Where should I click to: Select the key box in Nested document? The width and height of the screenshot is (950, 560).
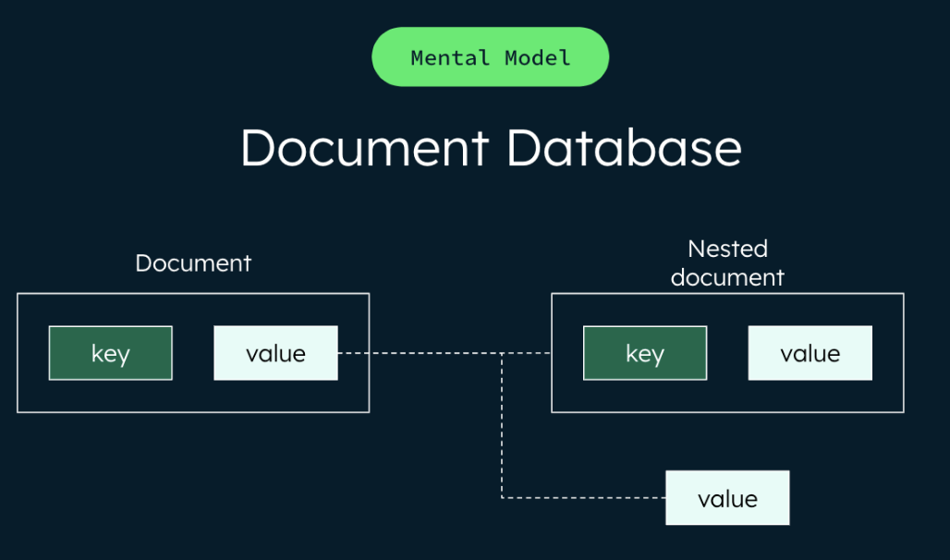tap(645, 353)
